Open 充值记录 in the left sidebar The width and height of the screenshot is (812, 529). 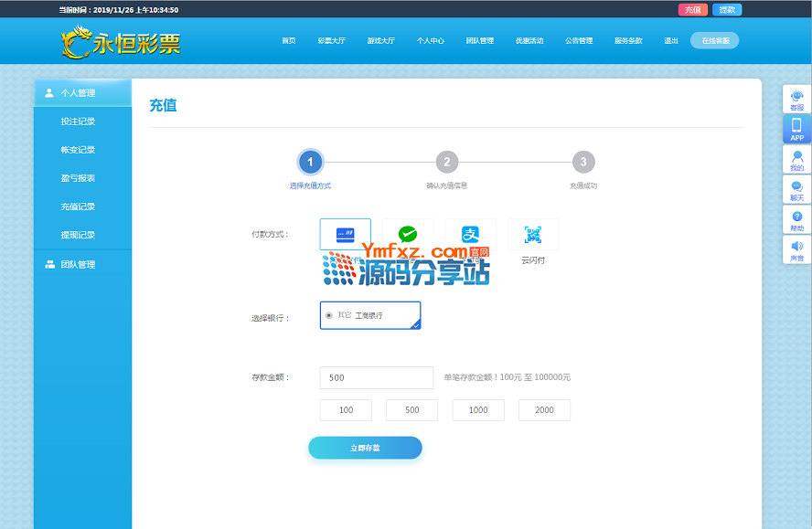pyautogui.click(x=78, y=206)
